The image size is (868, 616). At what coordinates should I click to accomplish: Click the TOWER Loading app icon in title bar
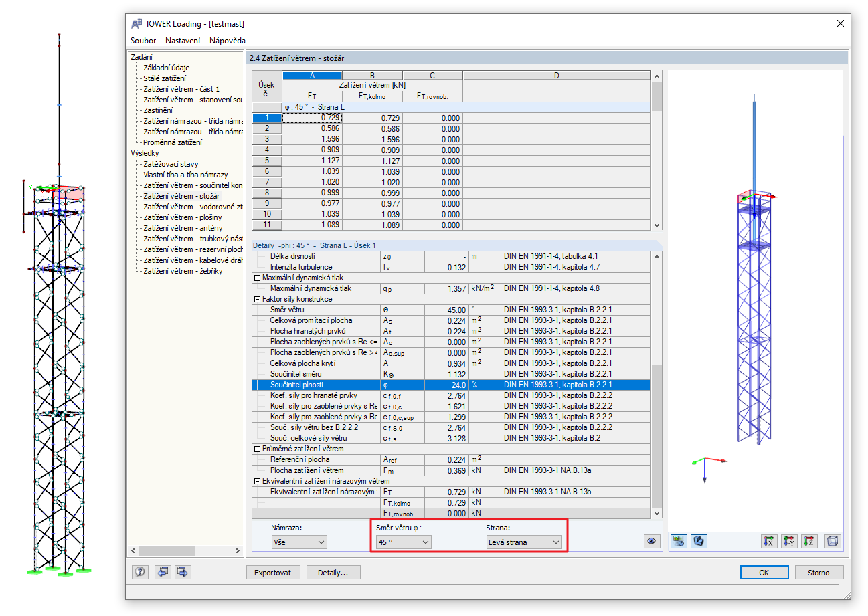point(137,23)
